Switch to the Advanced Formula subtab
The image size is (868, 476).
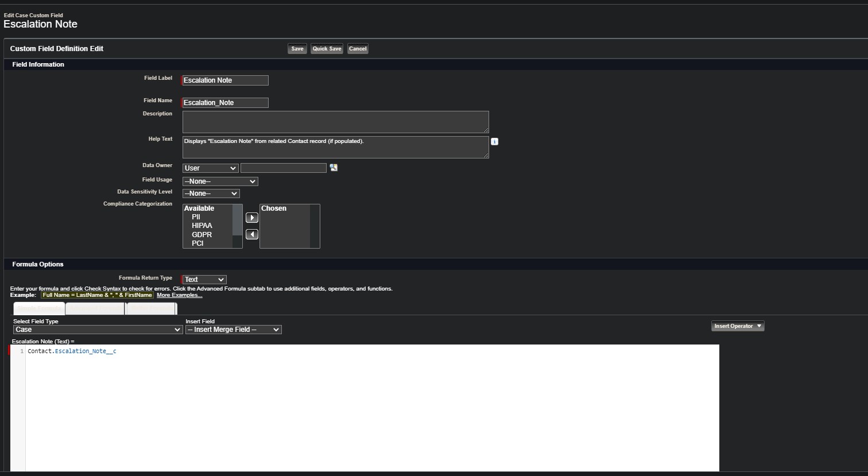95,308
